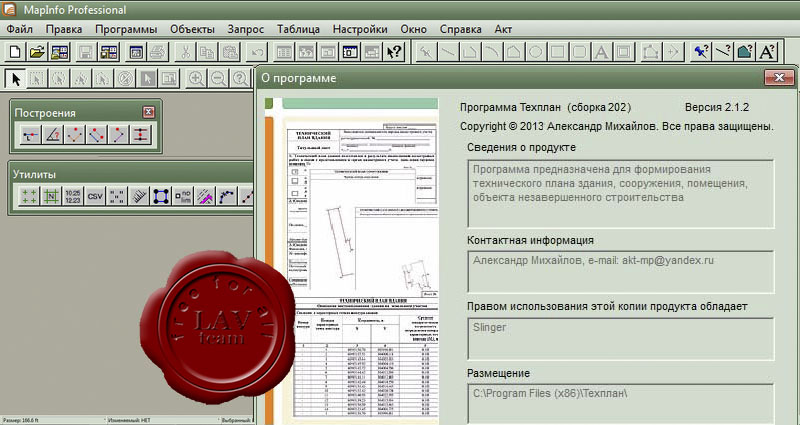Activate the Zoom Out magnifier tool
The height and width of the screenshot is (425, 800).
(218, 79)
